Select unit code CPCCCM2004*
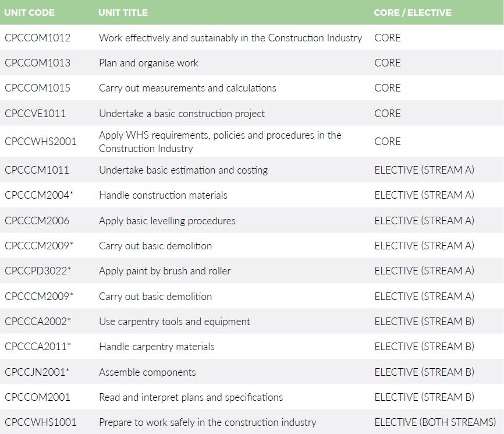Viewport: 504px width, 434px height. (x=39, y=195)
